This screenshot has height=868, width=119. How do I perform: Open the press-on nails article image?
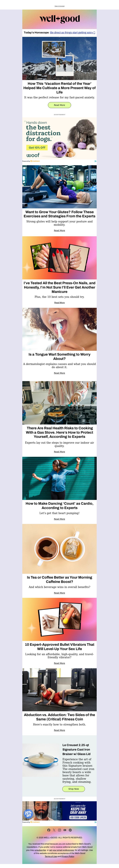[x=59, y=258]
